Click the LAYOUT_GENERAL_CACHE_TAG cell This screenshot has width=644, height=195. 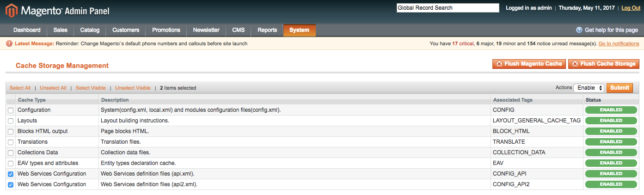pyautogui.click(x=537, y=121)
